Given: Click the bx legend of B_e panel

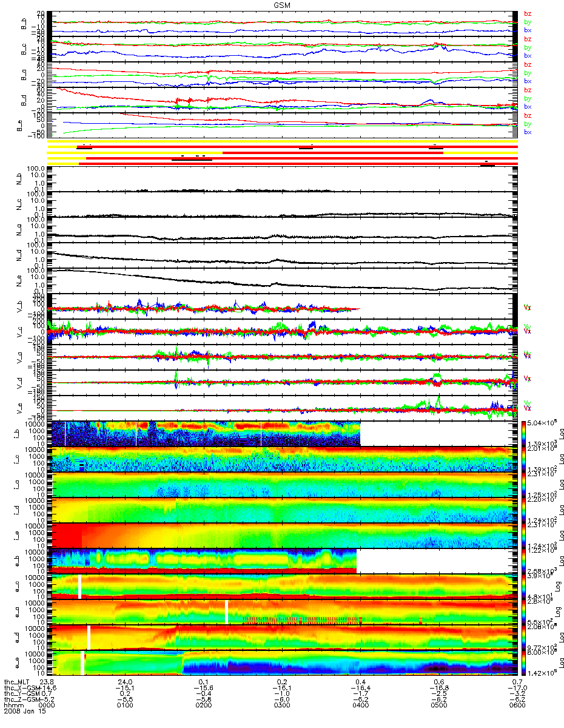Looking at the screenshot, I should 528,132.
